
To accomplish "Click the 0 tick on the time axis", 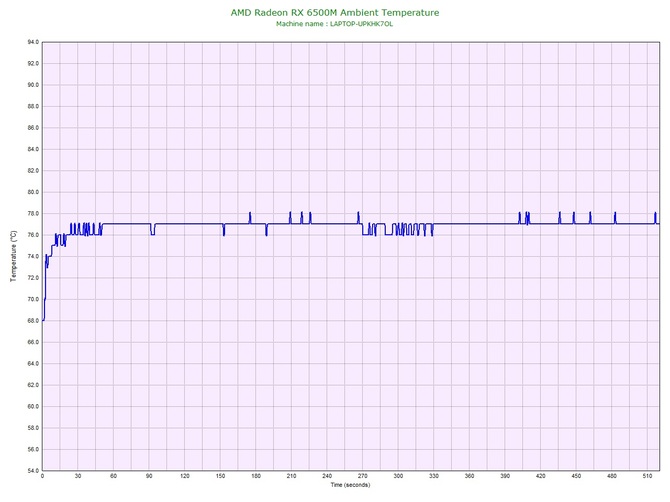I will (42, 476).
